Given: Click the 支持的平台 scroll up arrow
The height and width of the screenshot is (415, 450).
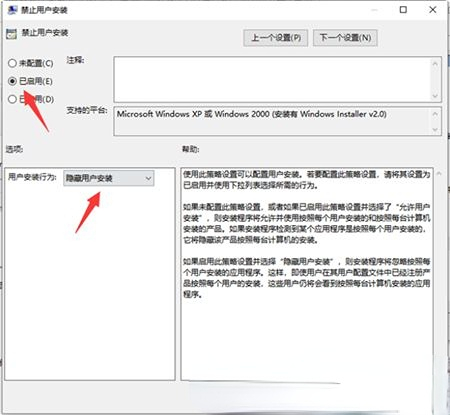Looking at the screenshot, I should pos(435,114).
